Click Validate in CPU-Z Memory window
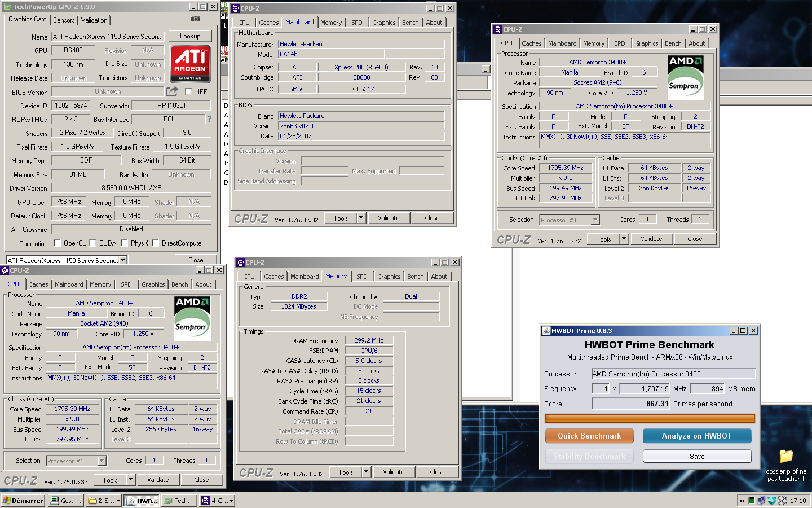The width and height of the screenshot is (812, 508). [x=394, y=472]
